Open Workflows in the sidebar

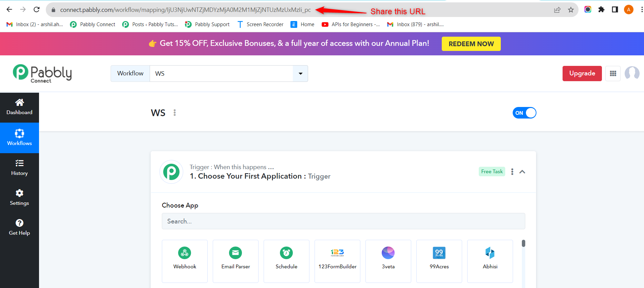coord(19,138)
